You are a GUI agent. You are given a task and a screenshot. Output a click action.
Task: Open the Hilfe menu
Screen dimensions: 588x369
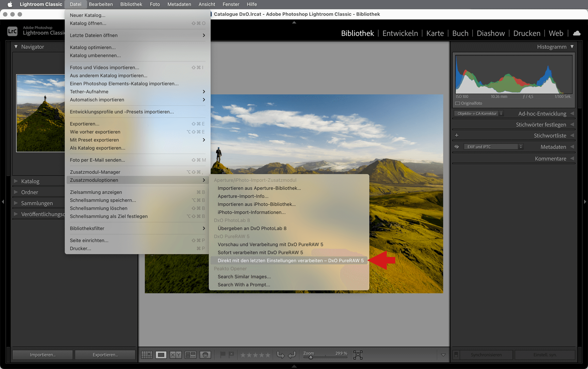coord(252,4)
